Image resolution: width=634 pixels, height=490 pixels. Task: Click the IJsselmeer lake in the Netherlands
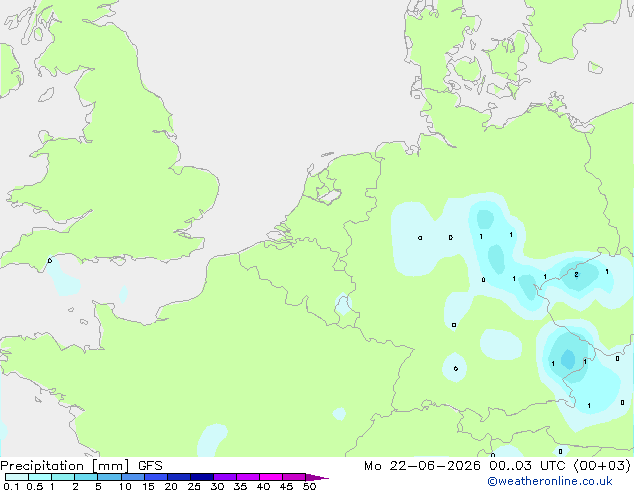coord(329,195)
